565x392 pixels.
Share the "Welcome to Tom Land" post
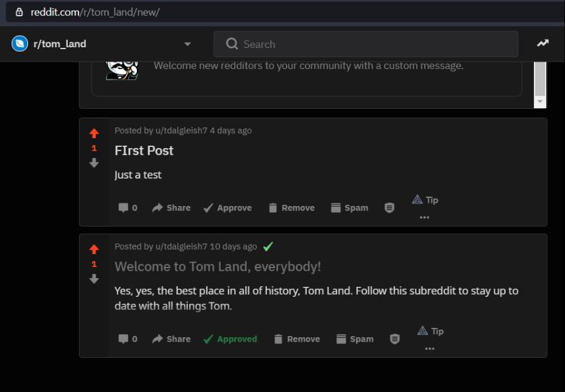(x=171, y=339)
